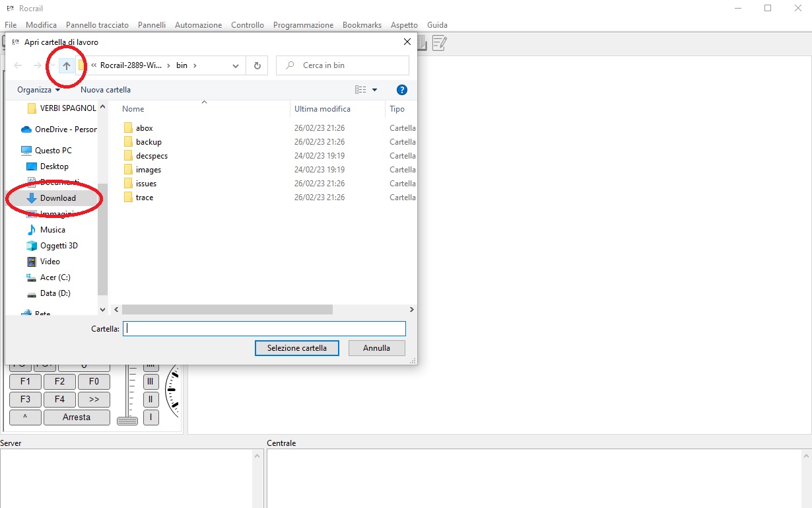Select Oggetti 3D in the sidebar
Viewport: 812px width, 508px height.
58,246
